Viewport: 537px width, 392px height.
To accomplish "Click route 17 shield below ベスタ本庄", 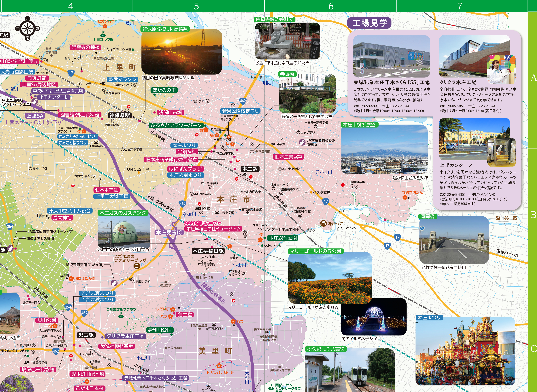I will click(x=326, y=202).
